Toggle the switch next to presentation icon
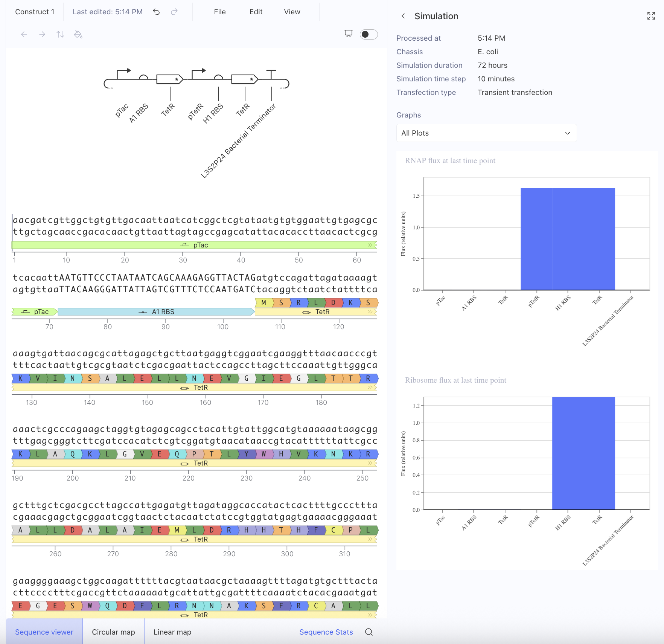The image size is (664, 644). click(x=369, y=34)
